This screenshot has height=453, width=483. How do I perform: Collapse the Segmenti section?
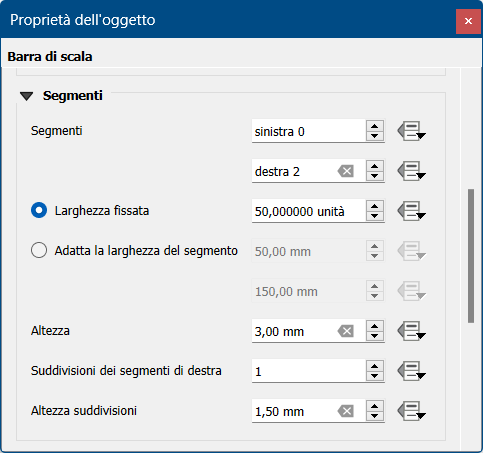pyautogui.click(x=27, y=96)
